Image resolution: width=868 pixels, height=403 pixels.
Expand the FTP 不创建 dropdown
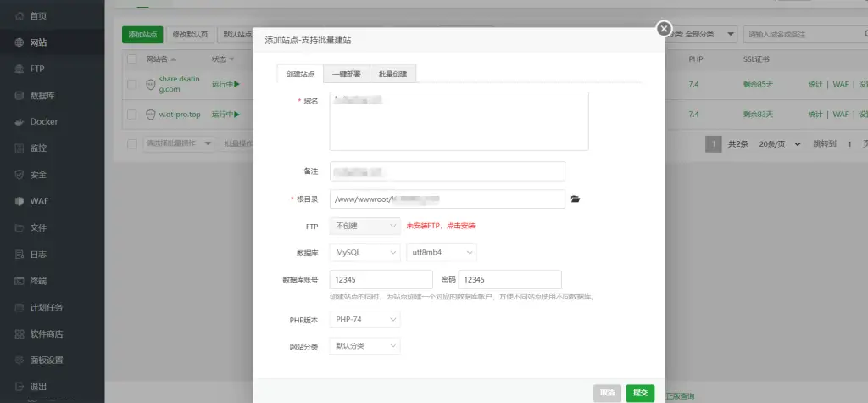(x=364, y=226)
